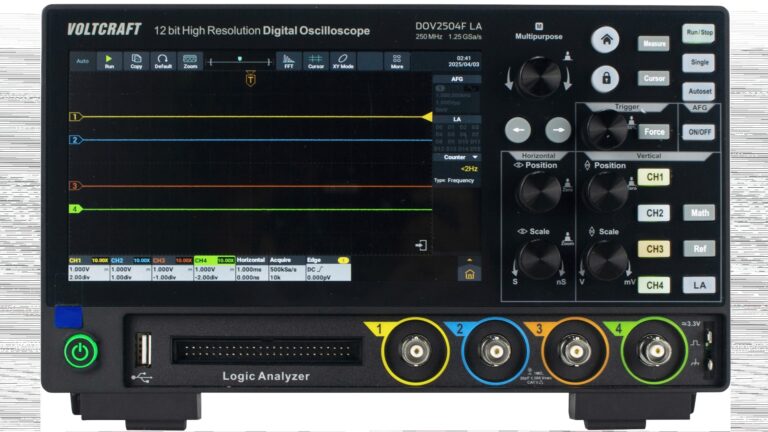Tap the 02:41 date and time display
The width and height of the screenshot is (768, 432).
463,61
